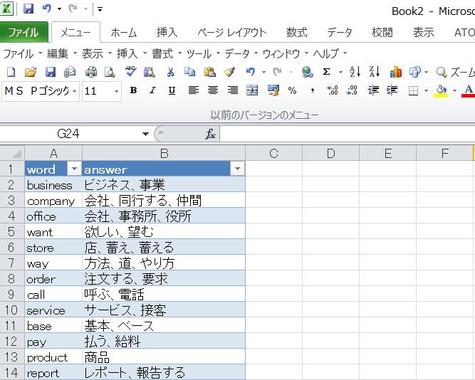The height and width of the screenshot is (380, 475).
Task: Click inside the formula bar input
Action: (x=347, y=134)
